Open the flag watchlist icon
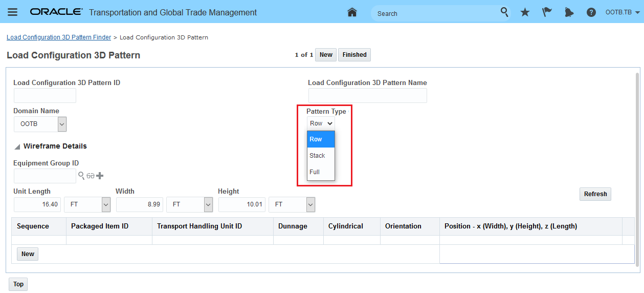 [x=547, y=12]
